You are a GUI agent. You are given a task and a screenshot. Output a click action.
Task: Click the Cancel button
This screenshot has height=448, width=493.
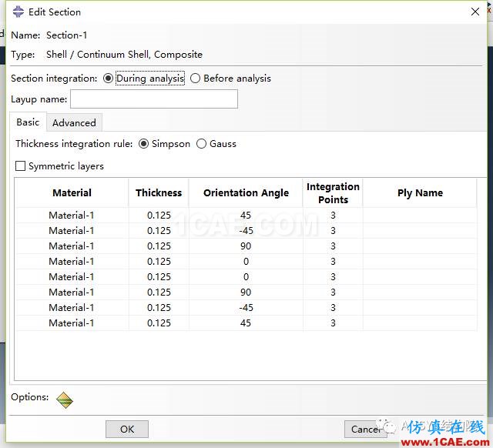click(x=366, y=429)
